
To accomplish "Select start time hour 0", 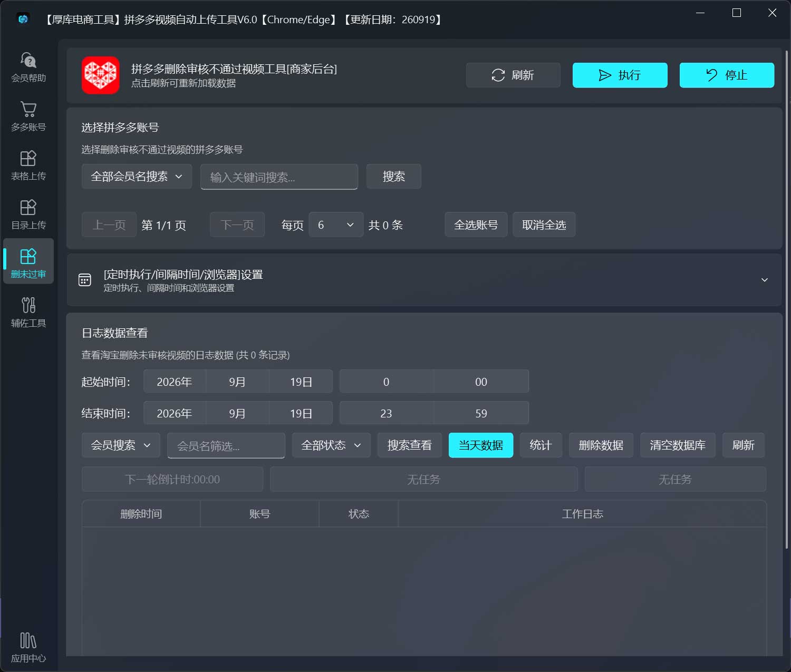I will [x=387, y=382].
